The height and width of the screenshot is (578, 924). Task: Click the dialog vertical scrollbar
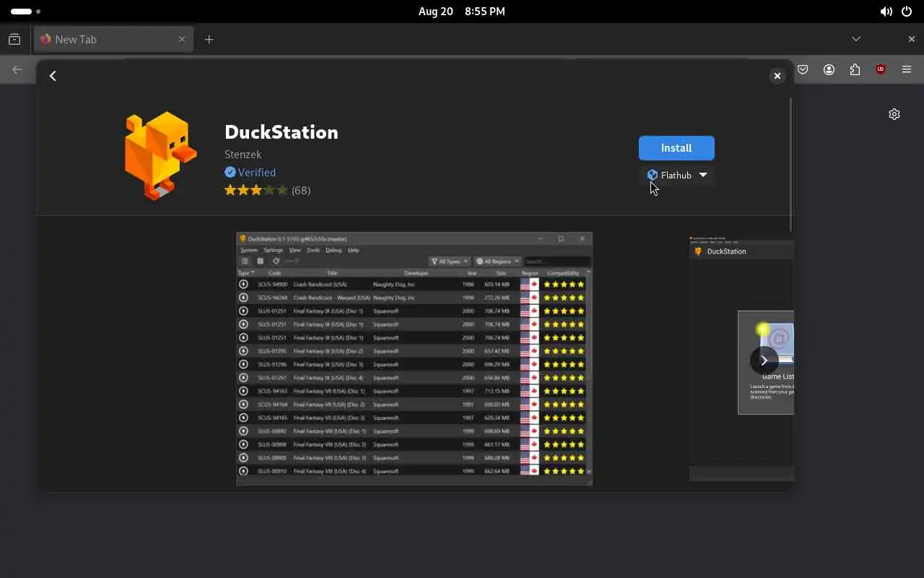pos(791,165)
